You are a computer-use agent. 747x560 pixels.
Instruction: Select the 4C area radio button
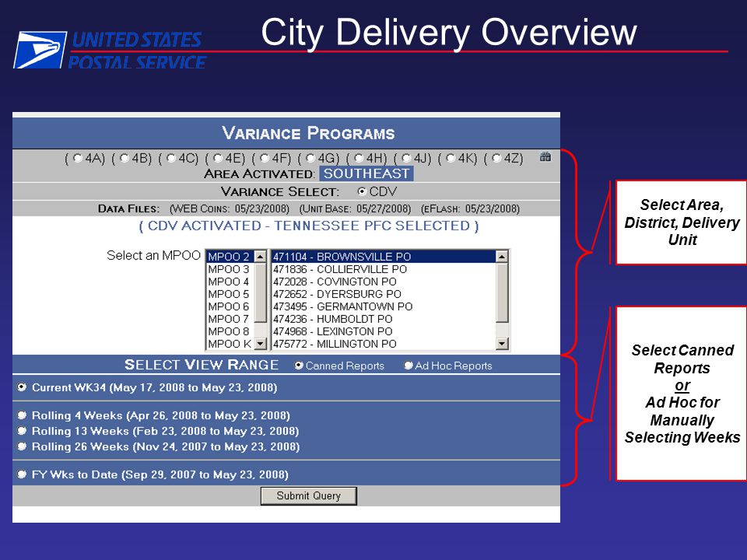(x=171, y=158)
